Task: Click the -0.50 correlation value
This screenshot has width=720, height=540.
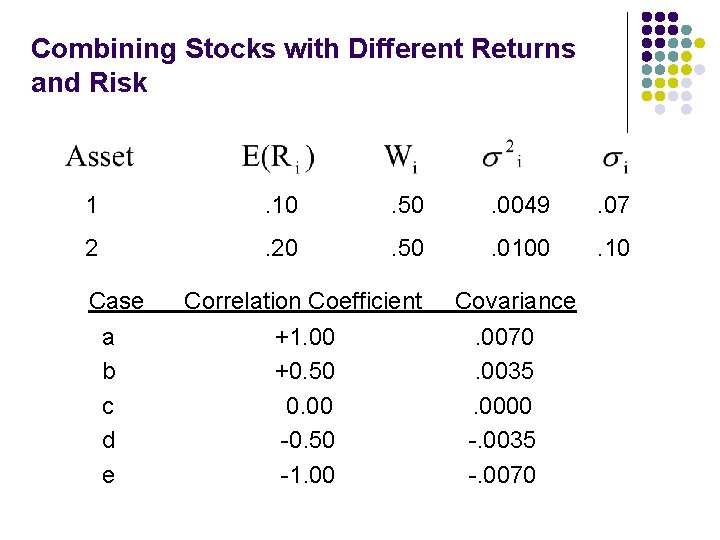Action: pyautogui.click(x=306, y=440)
